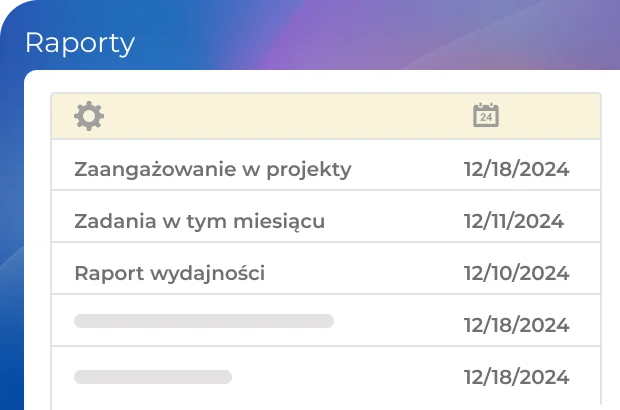Click the calendar date column icon
Screen dimensions: 620x410
coord(486,115)
